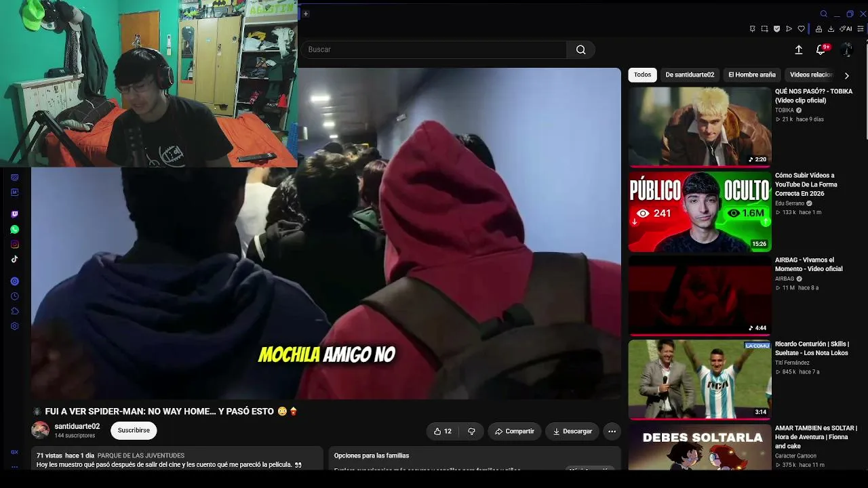The height and width of the screenshot is (488, 868).
Task: Open the browser downloads icon
Action: [831, 28]
